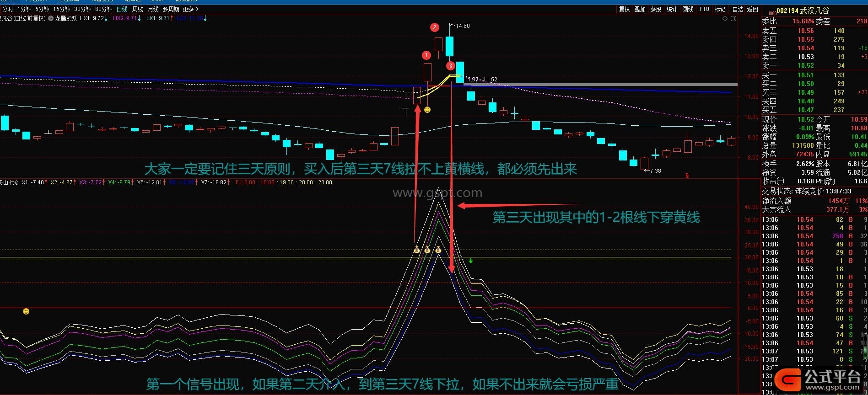Click the 交易状态 连续竞价 status line

(x=807, y=191)
